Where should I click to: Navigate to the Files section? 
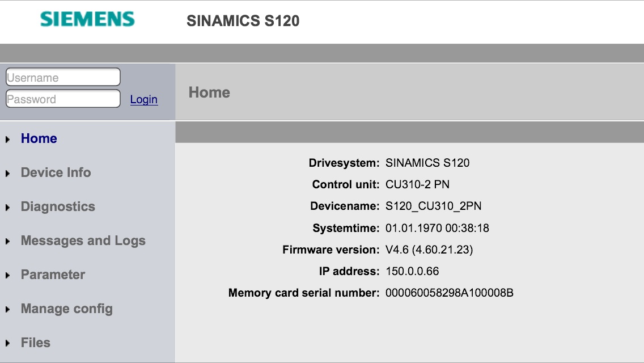point(35,343)
